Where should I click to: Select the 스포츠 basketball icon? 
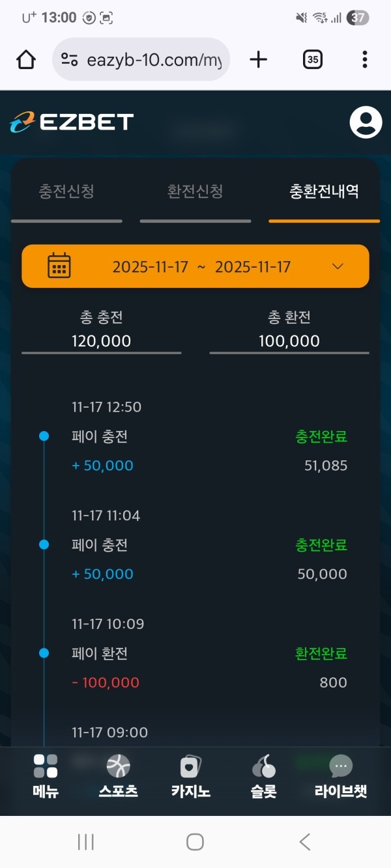[117, 765]
